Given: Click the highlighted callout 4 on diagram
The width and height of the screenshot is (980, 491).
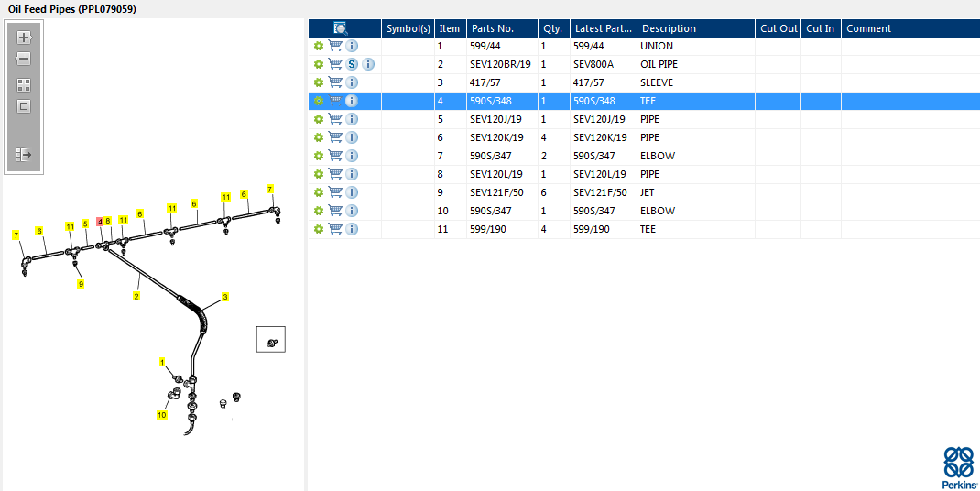Looking at the screenshot, I should coord(100,222).
